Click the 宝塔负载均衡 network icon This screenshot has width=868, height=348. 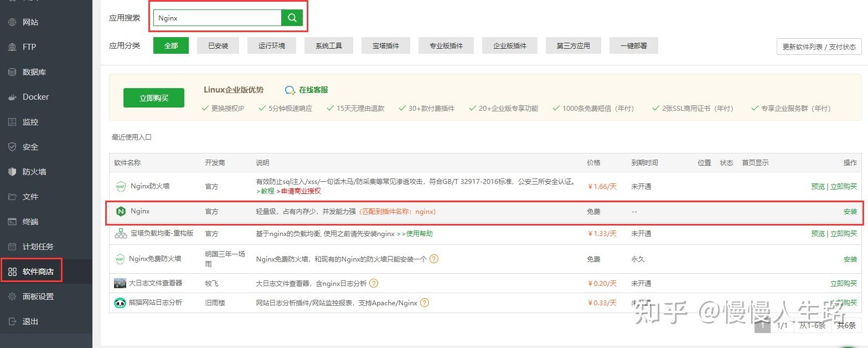point(121,233)
